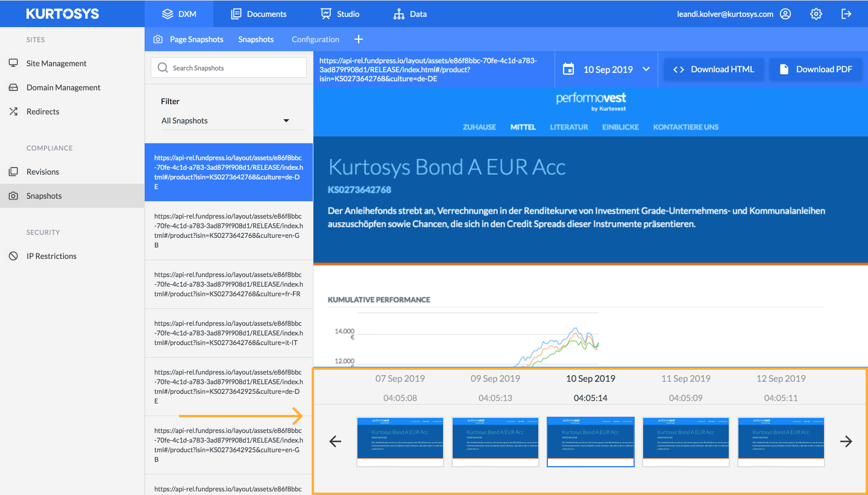Switch to the Documents top tab
The width and height of the screenshot is (868, 495).
coord(259,14)
